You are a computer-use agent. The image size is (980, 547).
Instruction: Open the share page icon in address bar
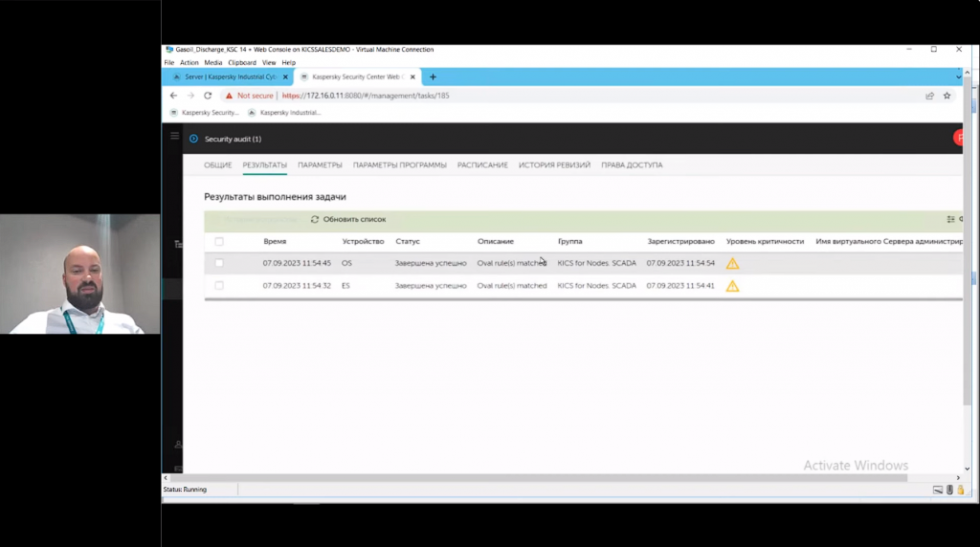tap(929, 96)
